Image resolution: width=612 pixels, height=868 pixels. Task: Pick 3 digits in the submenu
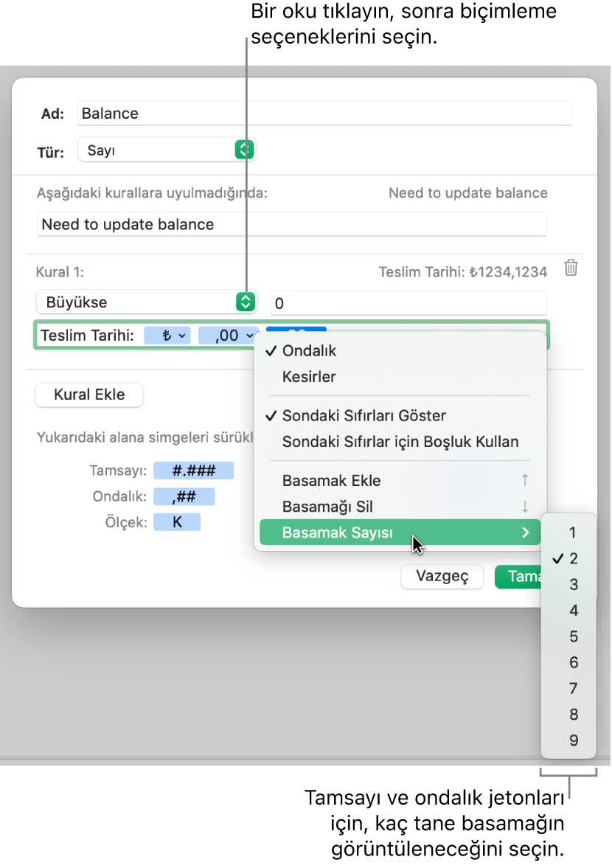pyautogui.click(x=568, y=585)
